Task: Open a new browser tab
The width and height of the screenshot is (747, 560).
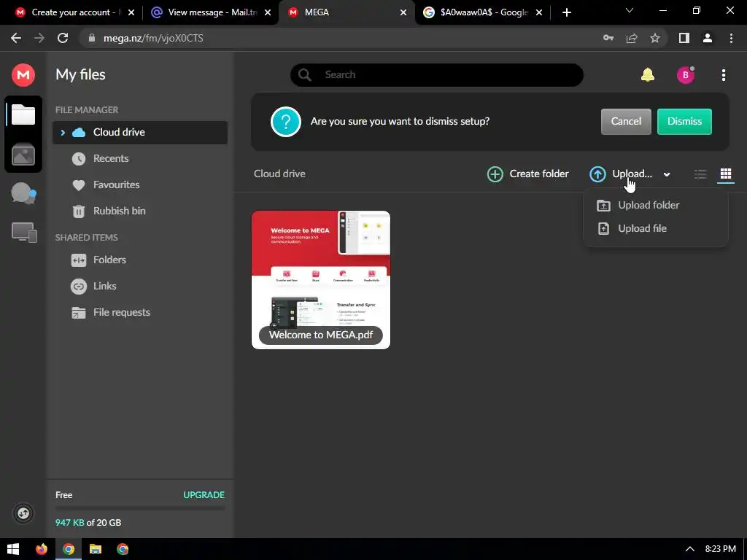Action: click(x=566, y=12)
